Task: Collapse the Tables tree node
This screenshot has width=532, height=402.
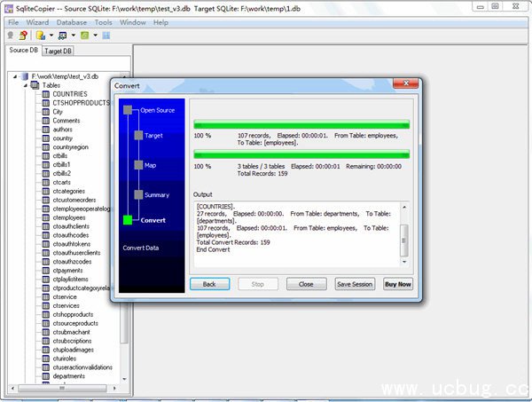Action: tap(24, 85)
